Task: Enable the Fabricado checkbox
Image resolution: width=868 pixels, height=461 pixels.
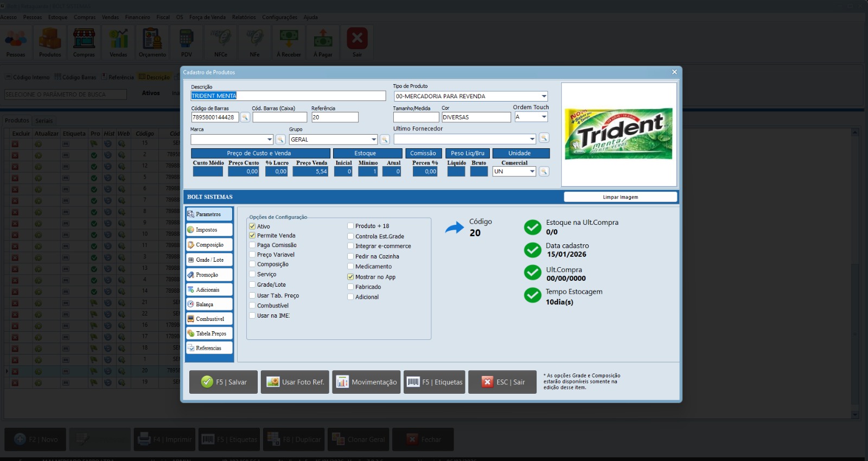Action: tap(350, 287)
